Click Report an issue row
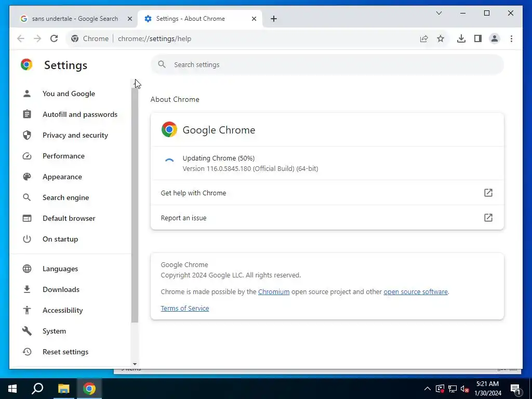The width and height of the screenshot is (532, 399). coord(327,218)
